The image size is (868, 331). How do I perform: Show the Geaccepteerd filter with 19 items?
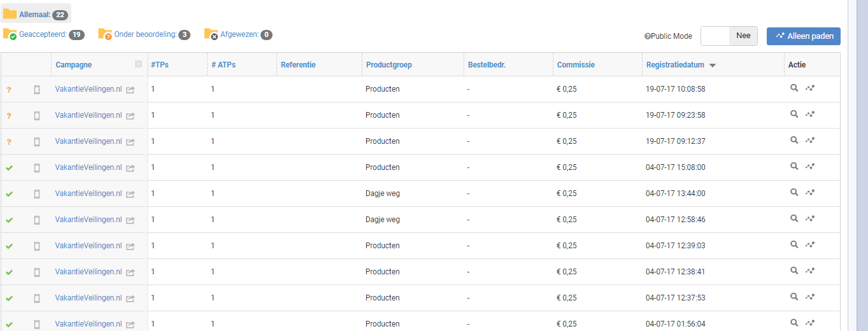(43, 34)
